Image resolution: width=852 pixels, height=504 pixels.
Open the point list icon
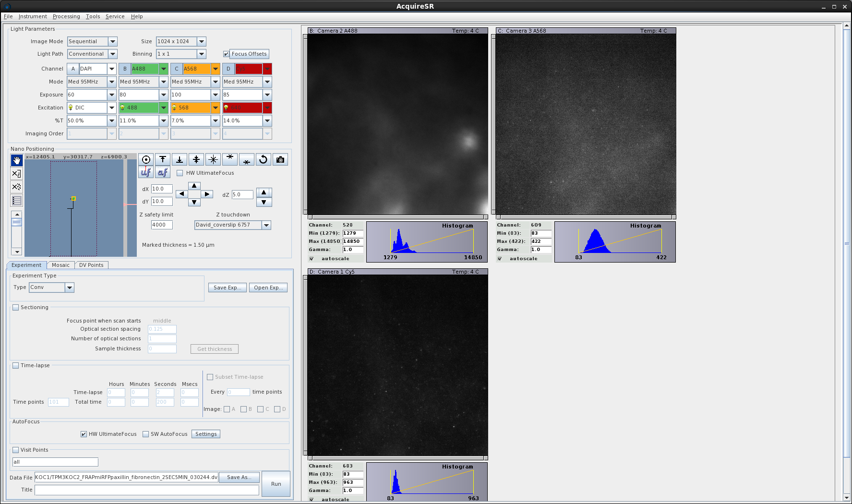tap(17, 201)
